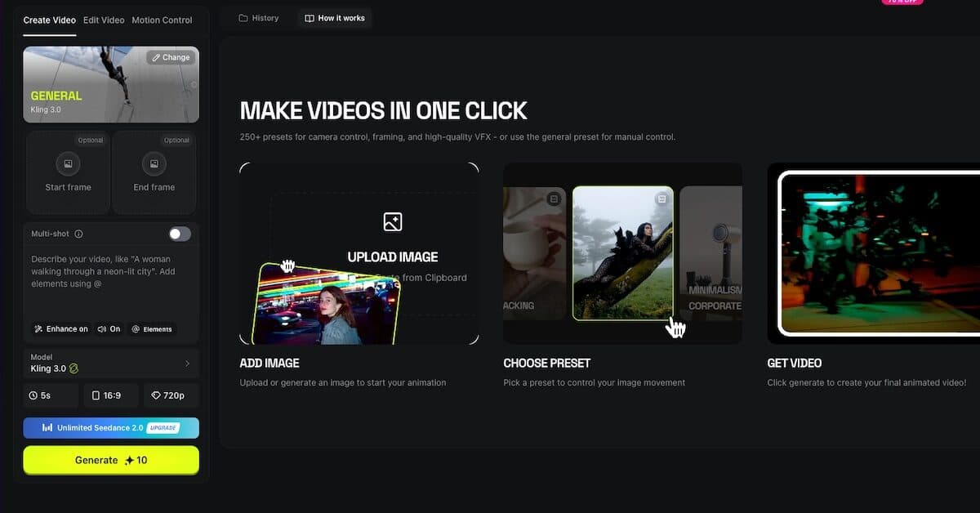Screen dimensions: 980x513
Task: Open the 720p resolution dropdown
Action: pos(171,395)
